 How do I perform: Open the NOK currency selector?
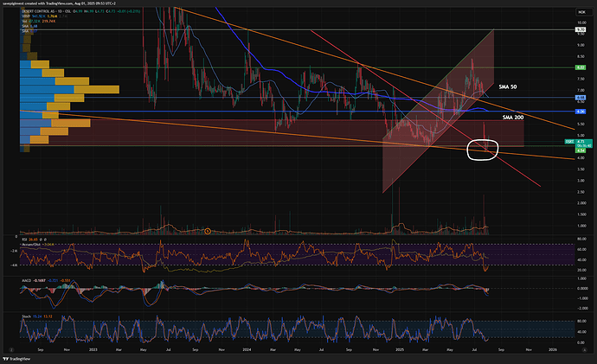click(581, 12)
